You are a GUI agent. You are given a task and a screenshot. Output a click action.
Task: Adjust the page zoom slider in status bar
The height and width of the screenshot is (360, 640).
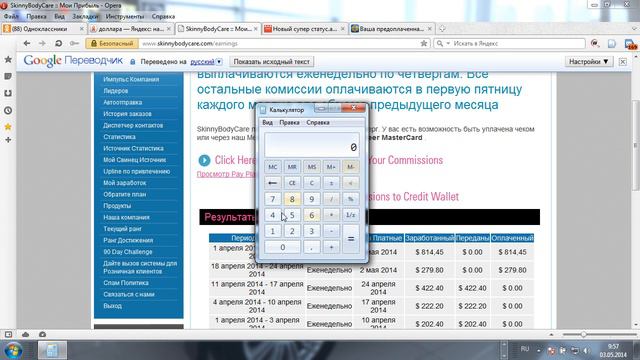(583, 334)
